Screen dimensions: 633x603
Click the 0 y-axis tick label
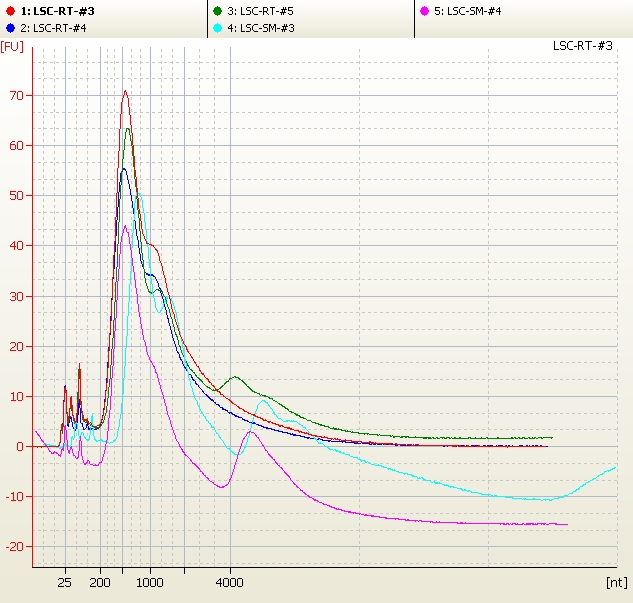click(x=20, y=446)
